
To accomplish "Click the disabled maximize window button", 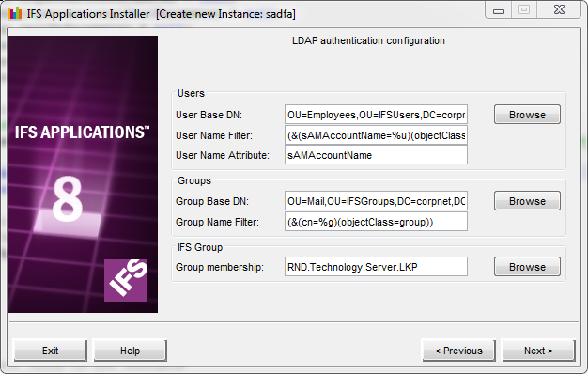I will (524, 9).
